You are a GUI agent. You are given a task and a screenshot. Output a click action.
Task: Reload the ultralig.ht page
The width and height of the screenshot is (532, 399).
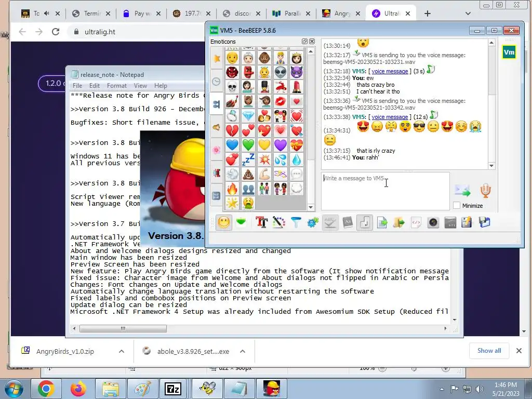[x=56, y=32]
